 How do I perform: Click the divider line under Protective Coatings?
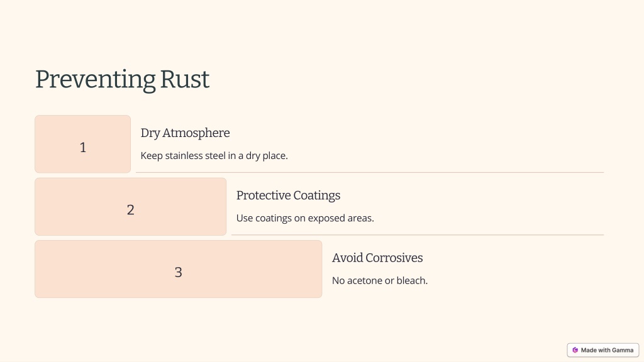click(418, 235)
